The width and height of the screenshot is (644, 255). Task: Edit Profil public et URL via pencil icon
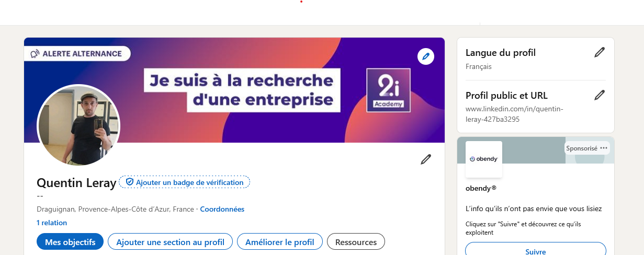click(600, 95)
